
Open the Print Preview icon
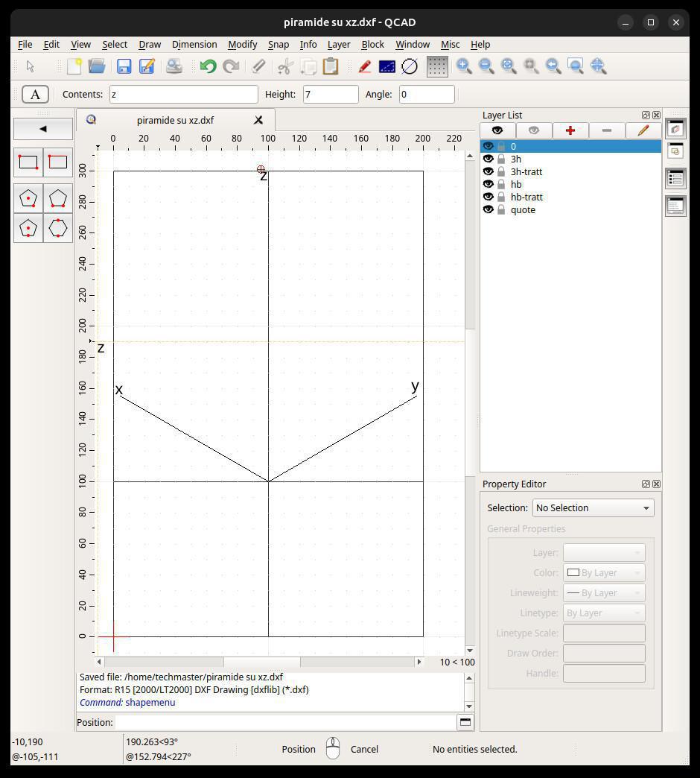coord(174,66)
